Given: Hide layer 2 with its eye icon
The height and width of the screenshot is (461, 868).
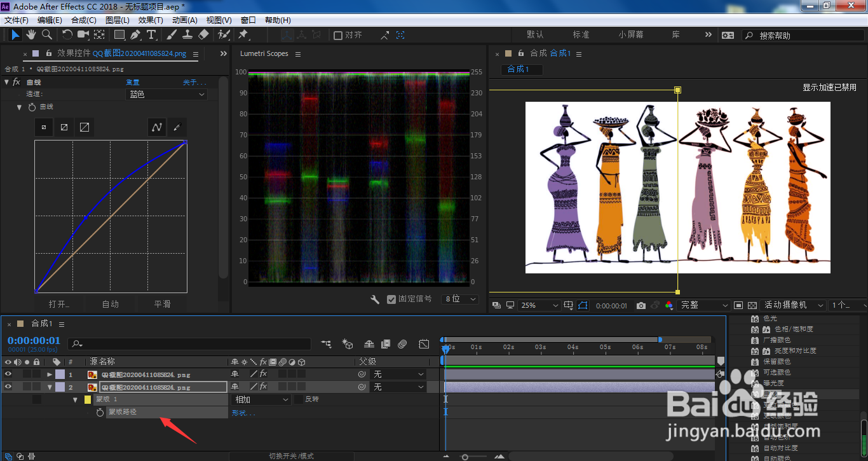Looking at the screenshot, I should pos(8,387).
